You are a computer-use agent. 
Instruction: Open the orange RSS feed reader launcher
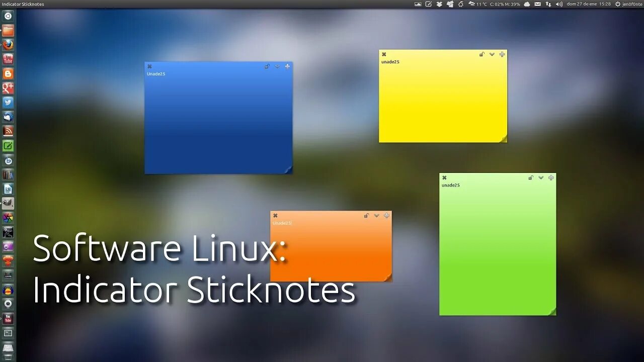[8, 131]
